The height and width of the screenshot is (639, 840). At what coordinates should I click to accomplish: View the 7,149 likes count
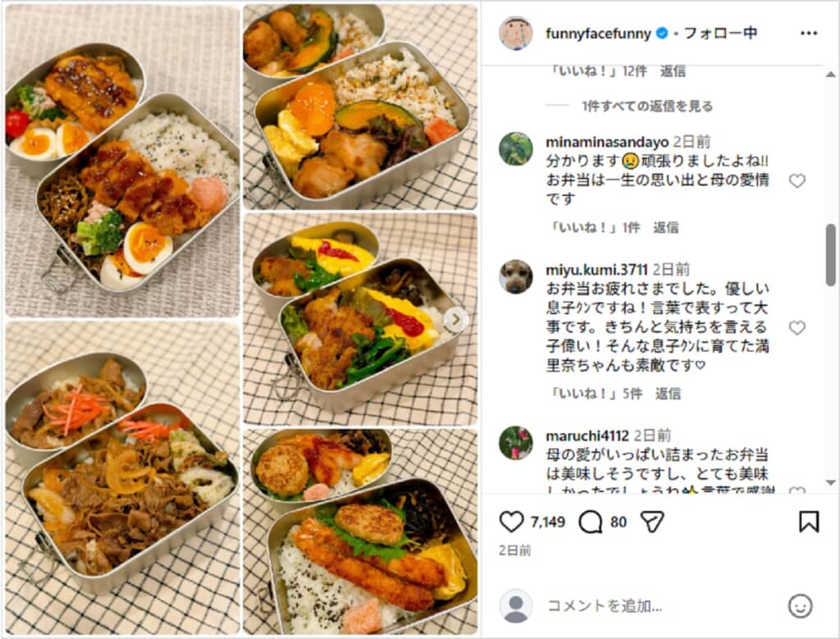[547, 522]
